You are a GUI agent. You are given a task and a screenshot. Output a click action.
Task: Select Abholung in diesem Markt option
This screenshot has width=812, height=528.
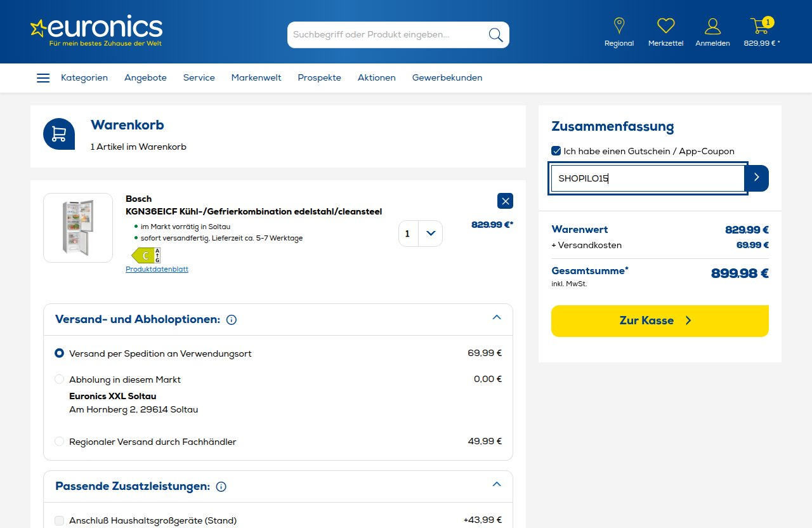pos(59,379)
